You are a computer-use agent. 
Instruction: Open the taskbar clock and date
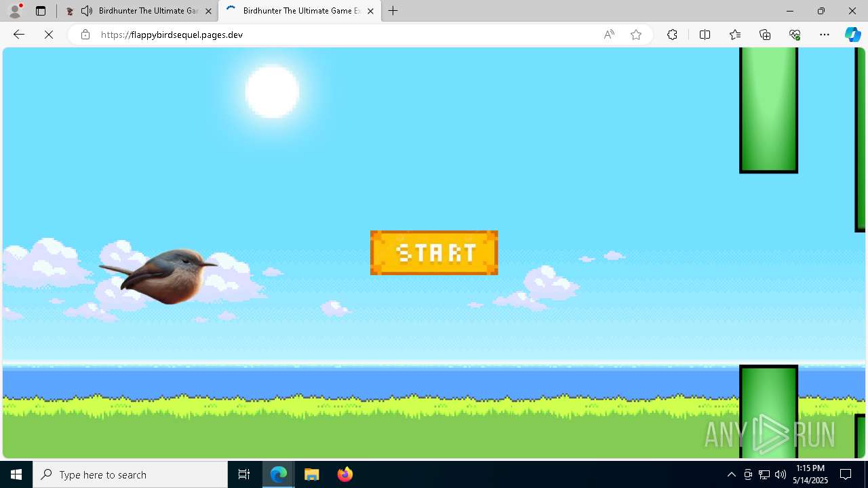[810, 474]
